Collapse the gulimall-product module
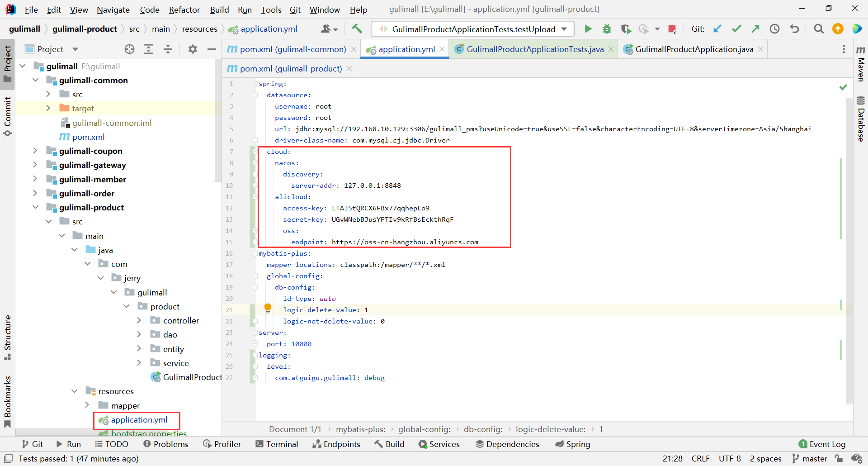The image size is (868, 466). (x=35, y=207)
